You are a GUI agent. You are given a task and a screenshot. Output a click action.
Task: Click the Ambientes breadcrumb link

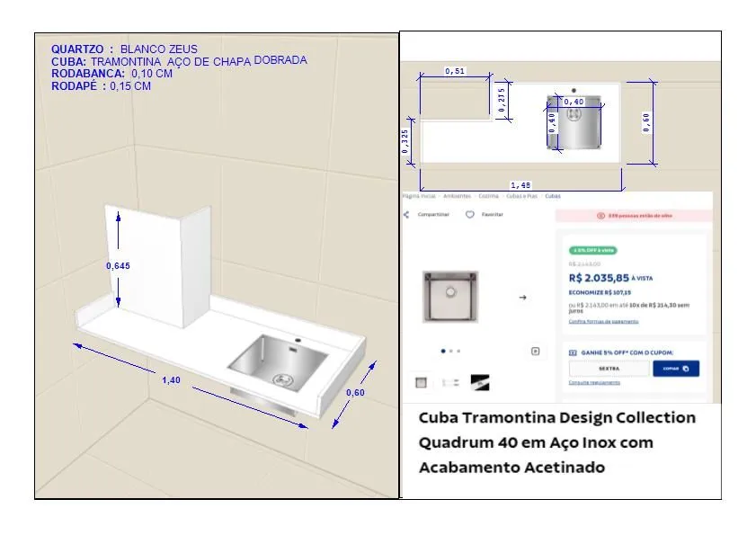click(457, 196)
